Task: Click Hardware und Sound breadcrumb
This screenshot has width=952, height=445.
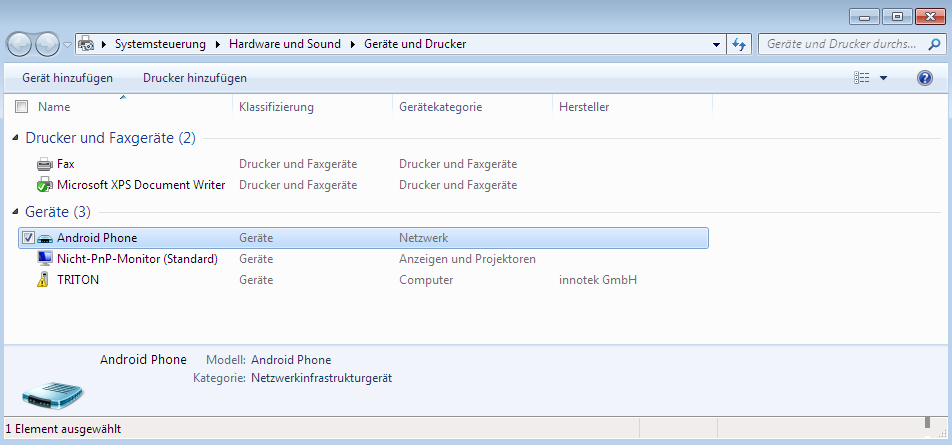Action: [284, 44]
